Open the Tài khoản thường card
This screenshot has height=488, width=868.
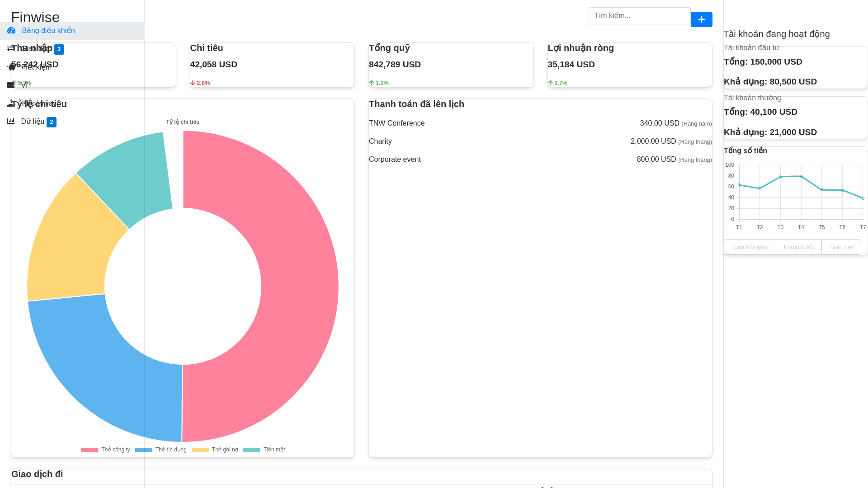click(x=796, y=117)
